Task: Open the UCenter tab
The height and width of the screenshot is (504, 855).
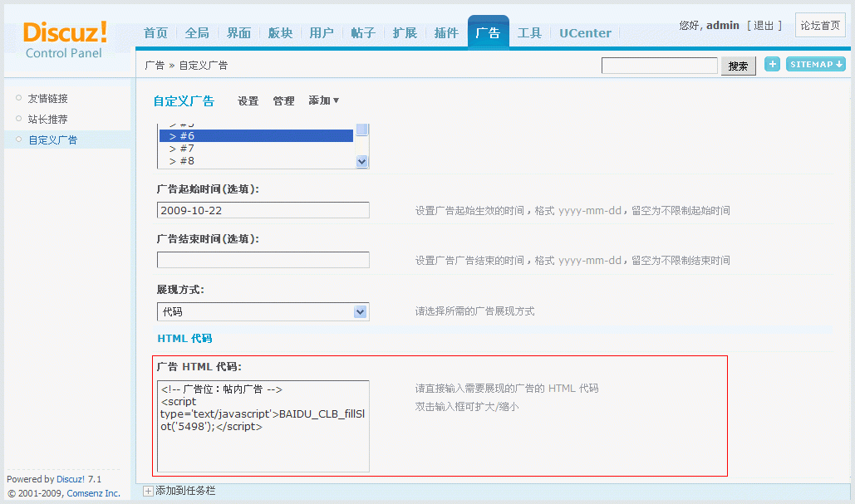Action: (x=585, y=33)
